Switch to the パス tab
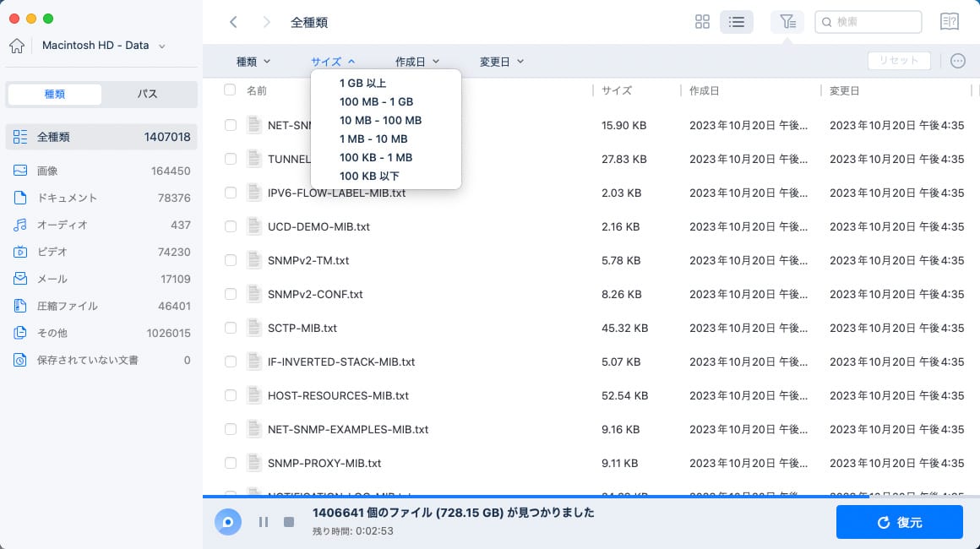Image resolution: width=980 pixels, height=549 pixels. pyautogui.click(x=148, y=95)
